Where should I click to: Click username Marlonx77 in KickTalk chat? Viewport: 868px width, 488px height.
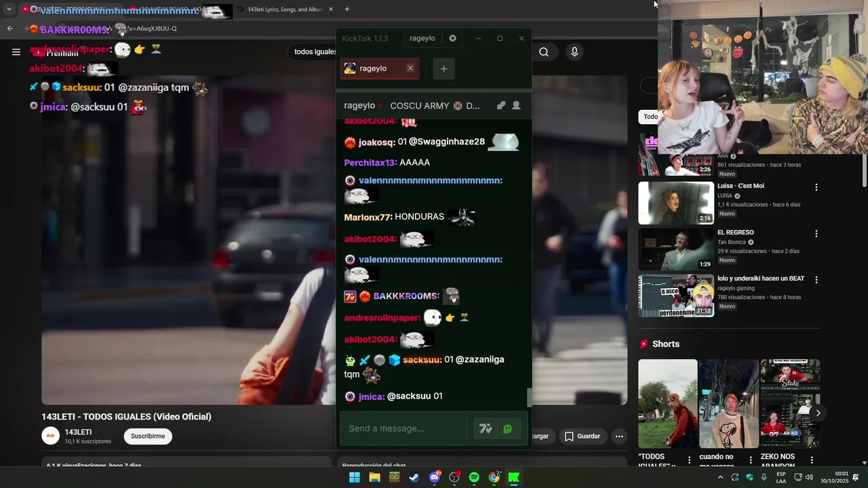pos(368,217)
